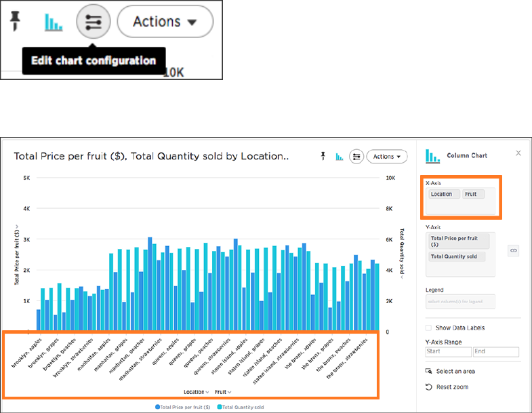Click the Edit chart configuration icon in the enlarged toolbar
This screenshot has width=532, height=413.
coord(94,22)
